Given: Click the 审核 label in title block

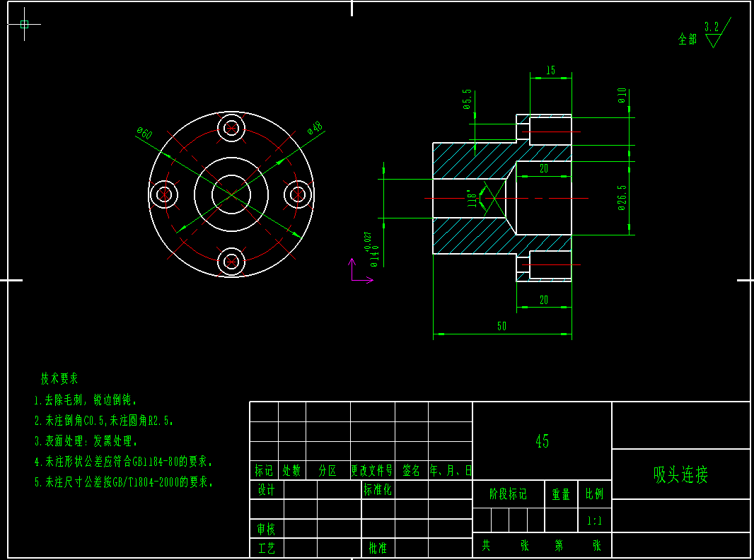Looking at the screenshot, I should (266, 529).
